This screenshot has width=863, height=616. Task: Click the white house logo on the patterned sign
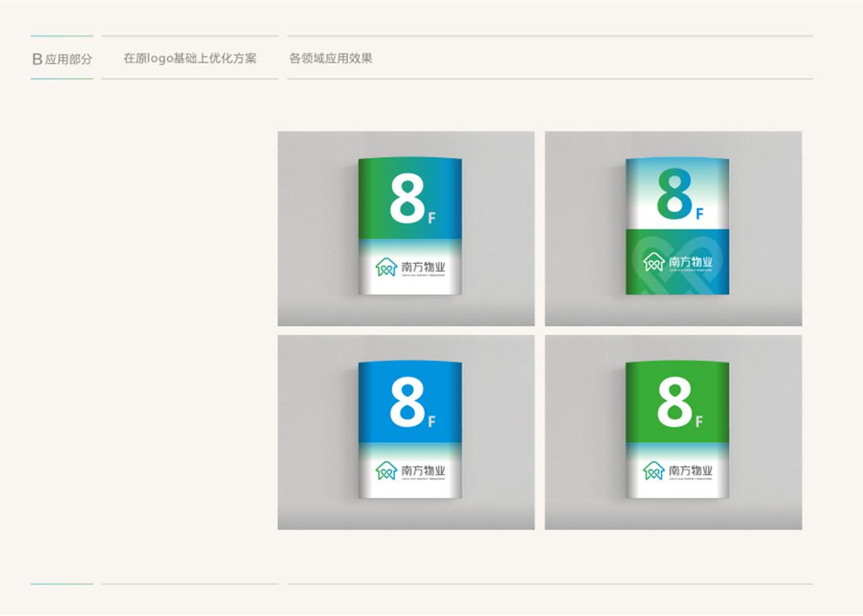pyautogui.click(x=653, y=262)
